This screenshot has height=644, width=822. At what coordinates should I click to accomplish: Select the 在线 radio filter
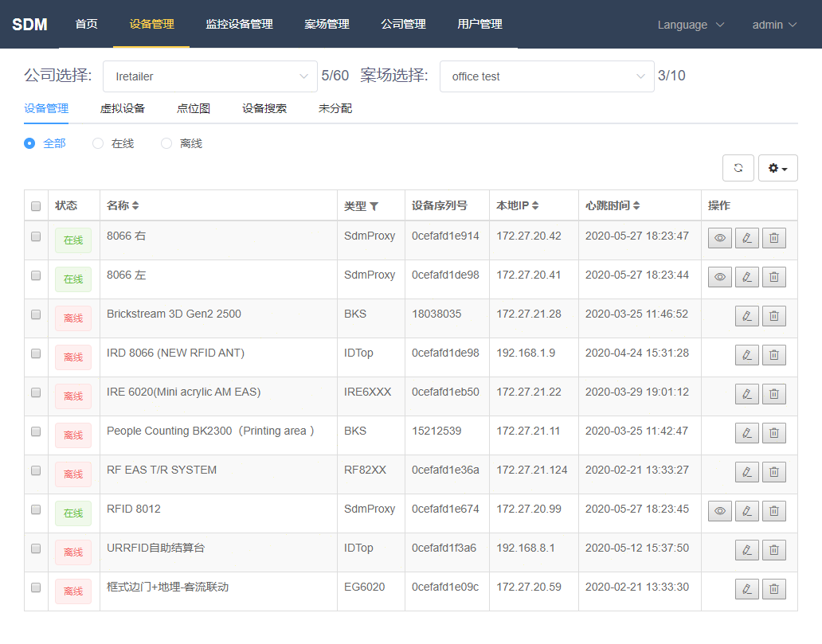click(98, 143)
